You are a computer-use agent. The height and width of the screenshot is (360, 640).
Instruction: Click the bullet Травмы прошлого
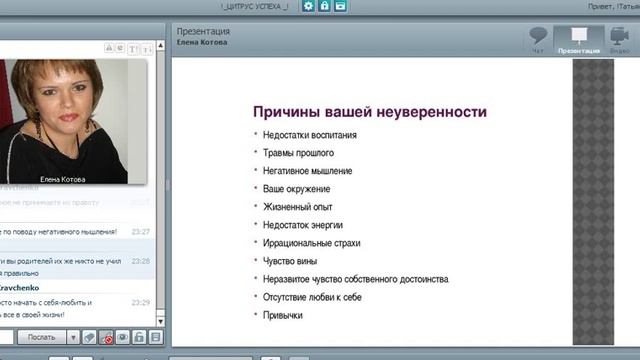[298, 153]
